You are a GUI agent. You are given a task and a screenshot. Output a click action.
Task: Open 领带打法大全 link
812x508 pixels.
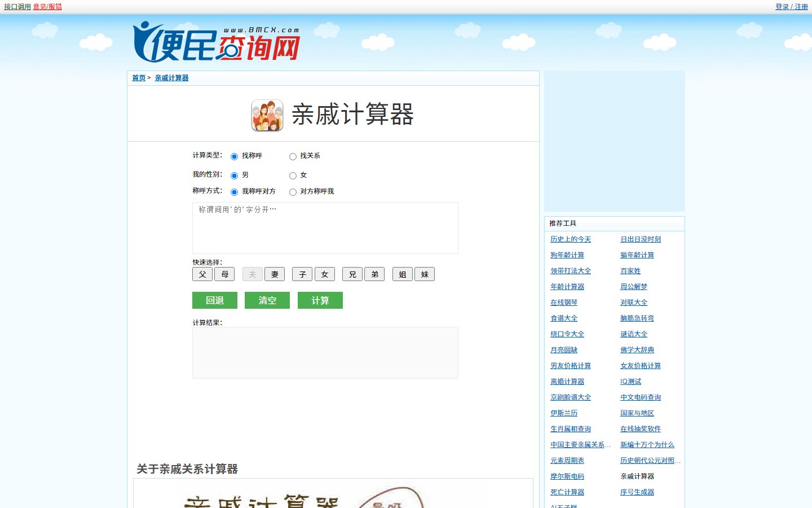571,271
